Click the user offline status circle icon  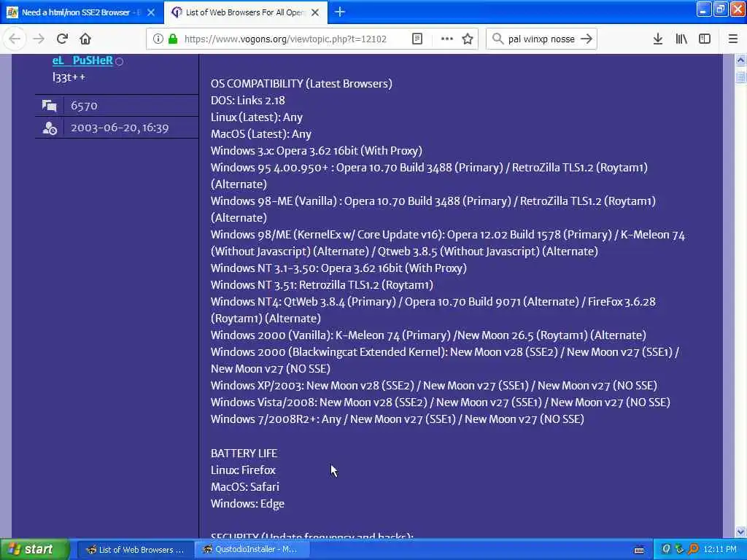pyautogui.click(x=119, y=61)
